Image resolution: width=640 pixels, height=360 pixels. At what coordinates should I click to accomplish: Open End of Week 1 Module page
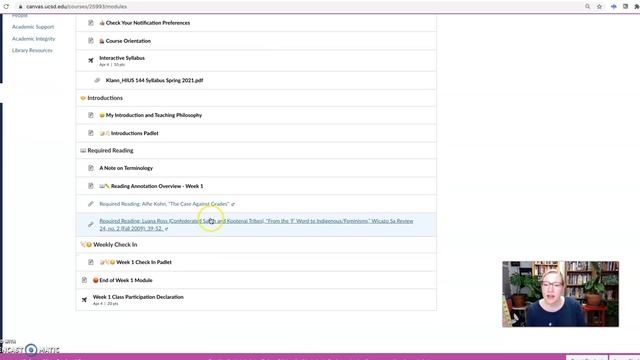pyautogui.click(x=126, y=280)
